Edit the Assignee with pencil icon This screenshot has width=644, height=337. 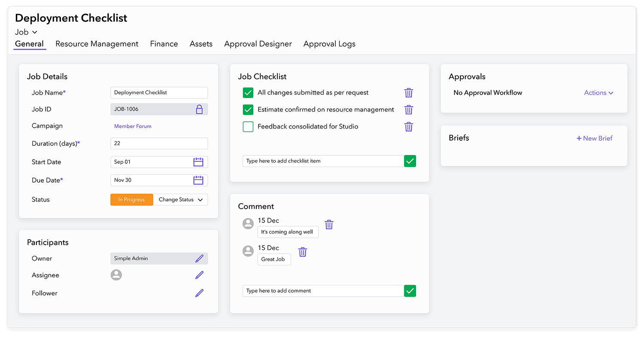pyautogui.click(x=199, y=275)
